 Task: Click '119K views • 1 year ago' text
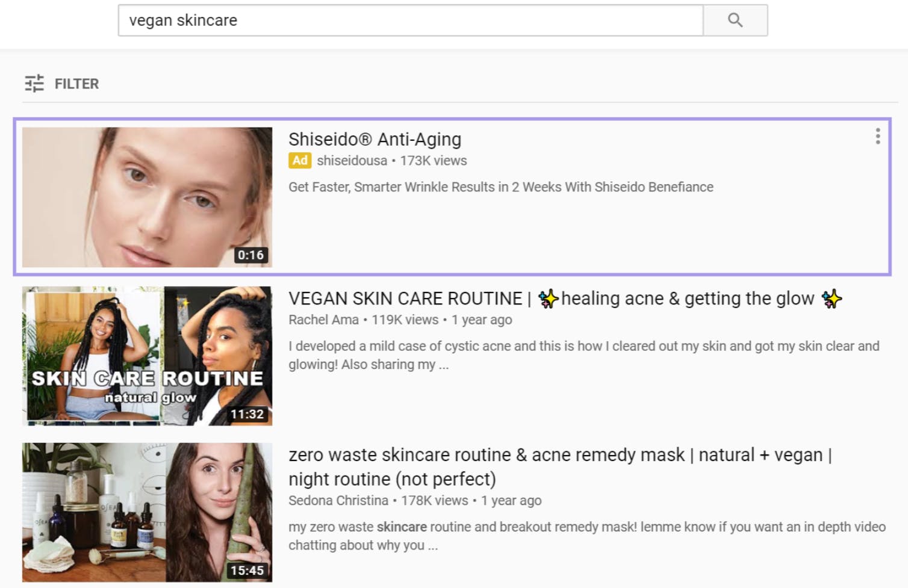pyautogui.click(x=442, y=320)
